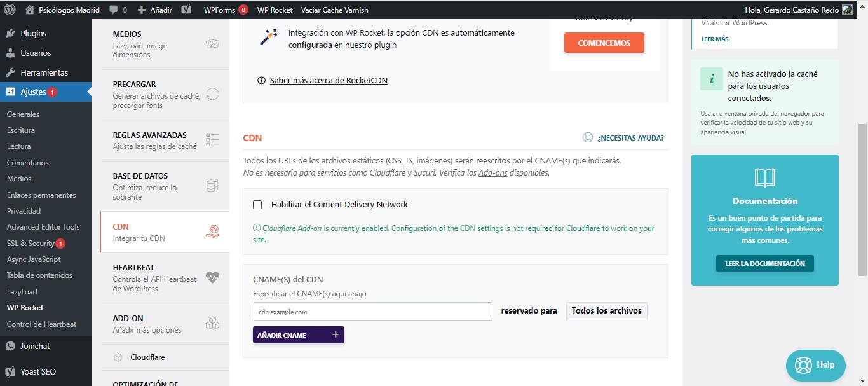The height and width of the screenshot is (386, 868).
Task: Click the Heartbeat heart icon
Action: pos(213,277)
